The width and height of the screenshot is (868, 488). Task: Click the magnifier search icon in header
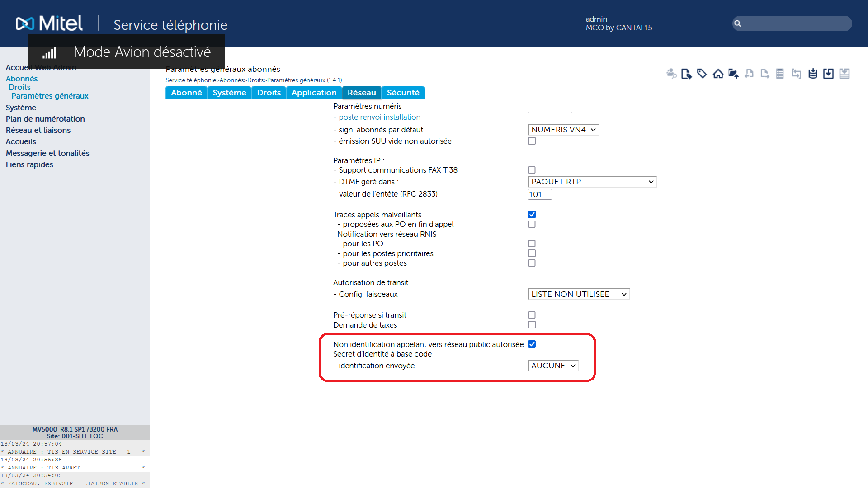pos(738,23)
